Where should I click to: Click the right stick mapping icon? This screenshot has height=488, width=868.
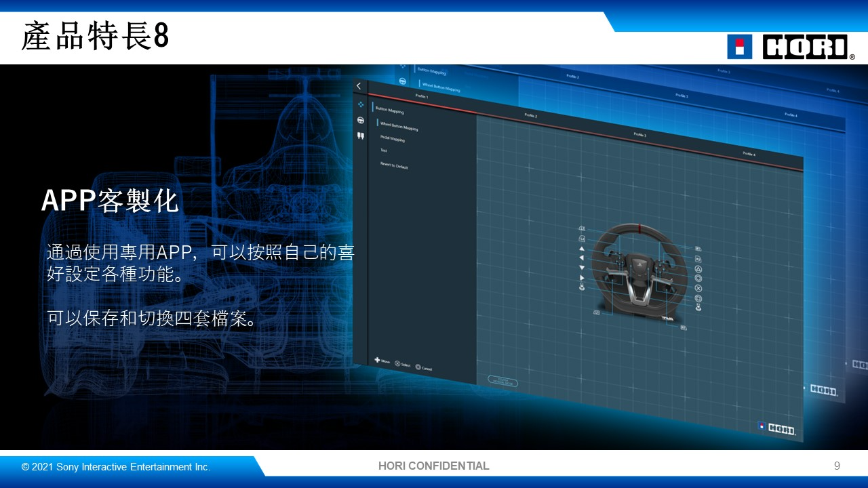click(x=698, y=308)
